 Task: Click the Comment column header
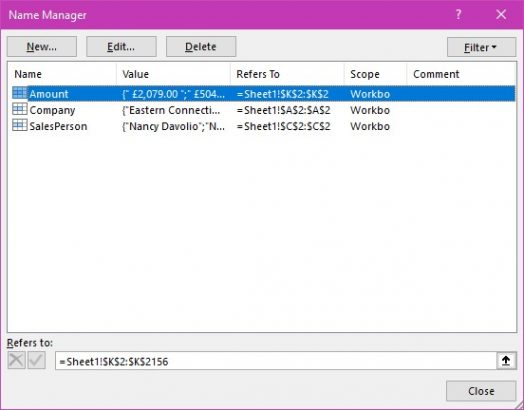[461, 74]
